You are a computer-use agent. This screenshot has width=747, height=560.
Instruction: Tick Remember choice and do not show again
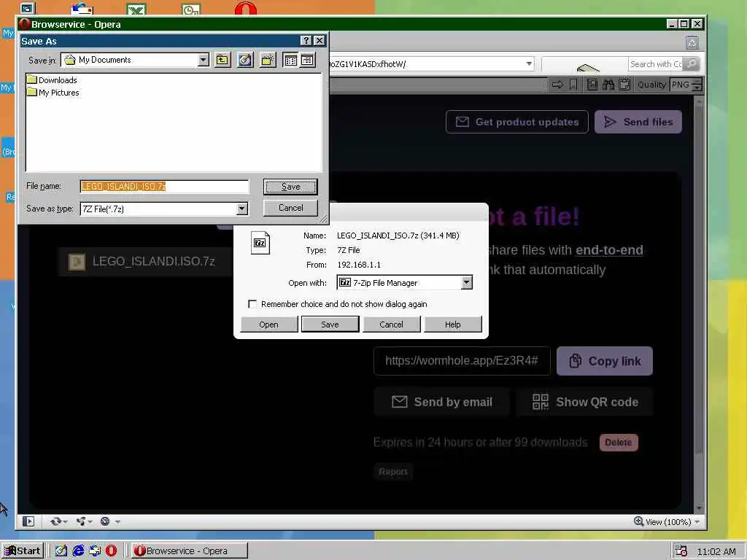click(252, 304)
